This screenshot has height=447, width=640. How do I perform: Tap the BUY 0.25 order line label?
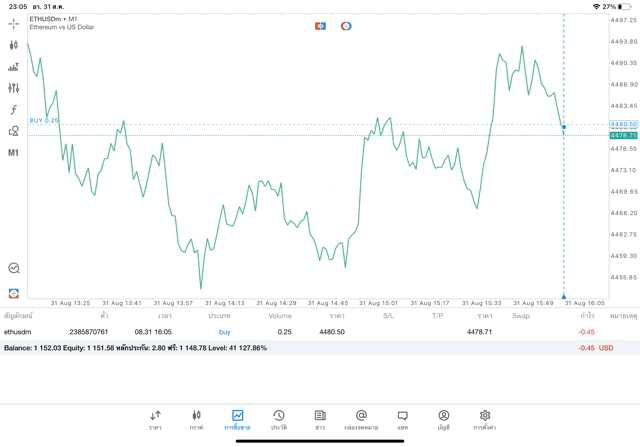[44, 120]
